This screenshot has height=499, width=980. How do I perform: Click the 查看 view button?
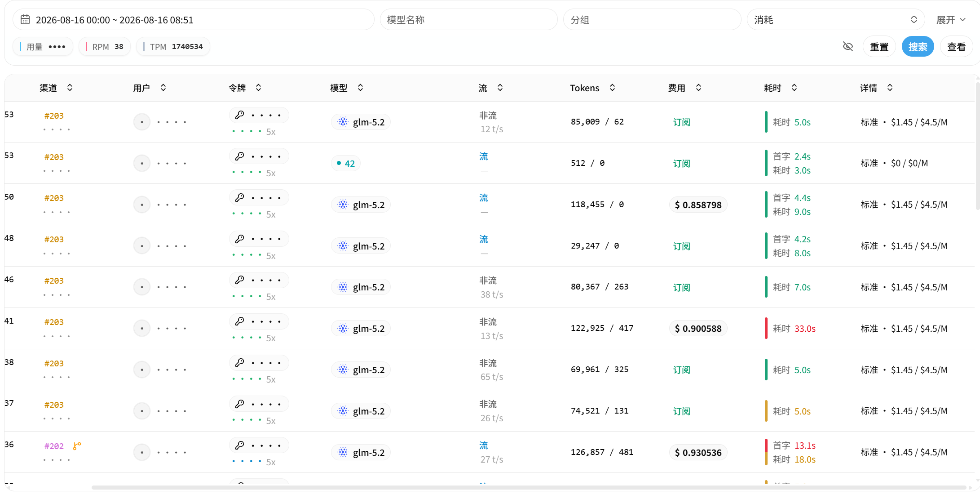coord(956,47)
